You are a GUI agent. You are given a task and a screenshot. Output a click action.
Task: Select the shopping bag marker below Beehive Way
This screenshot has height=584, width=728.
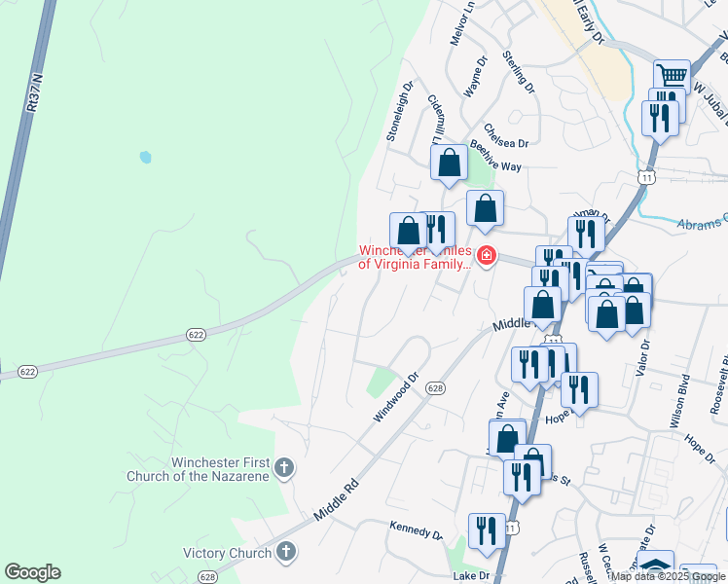click(485, 210)
